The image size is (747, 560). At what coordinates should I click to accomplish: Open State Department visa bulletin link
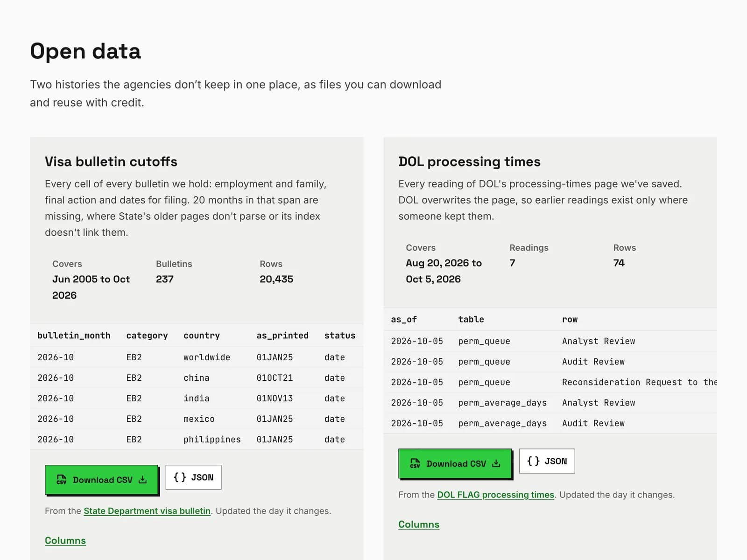tap(147, 511)
